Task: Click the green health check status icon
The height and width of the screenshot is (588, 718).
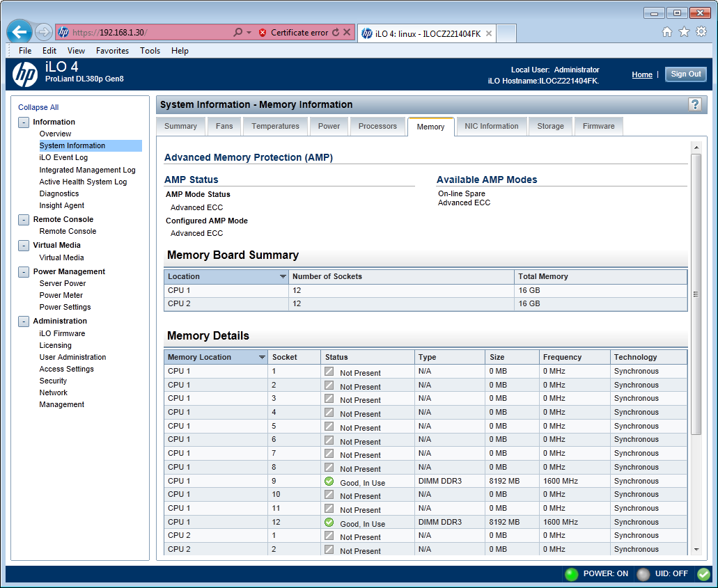Action: pos(704,574)
